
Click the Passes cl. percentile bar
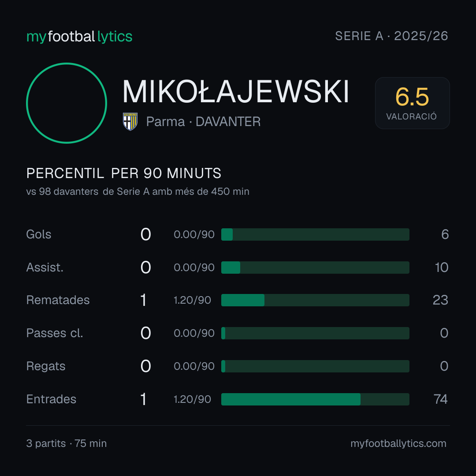click(x=315, y=333)
